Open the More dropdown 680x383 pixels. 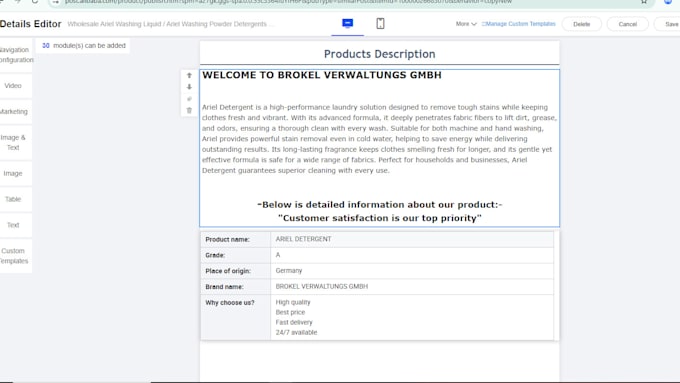pyautogui.click(x=466, y=24)
